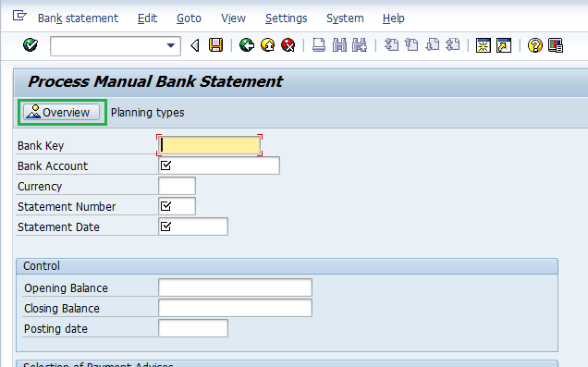Click the green checkmark Enter icon

coord(31,45)
